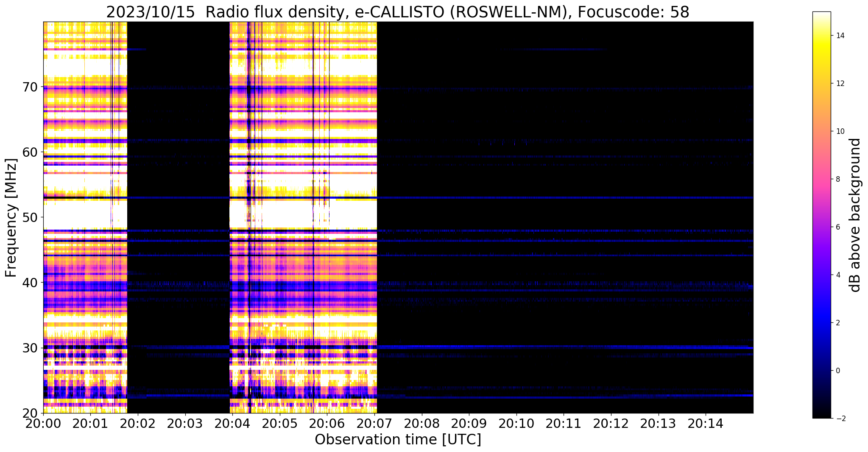
Task: Click the 20:14 time tick label
Action: pyautogui.click(x=706, y=423)
